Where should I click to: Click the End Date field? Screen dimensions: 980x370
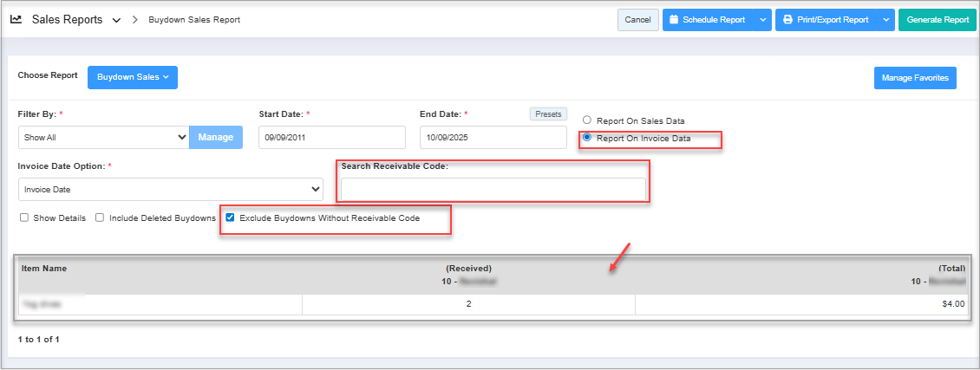(493, 137)
